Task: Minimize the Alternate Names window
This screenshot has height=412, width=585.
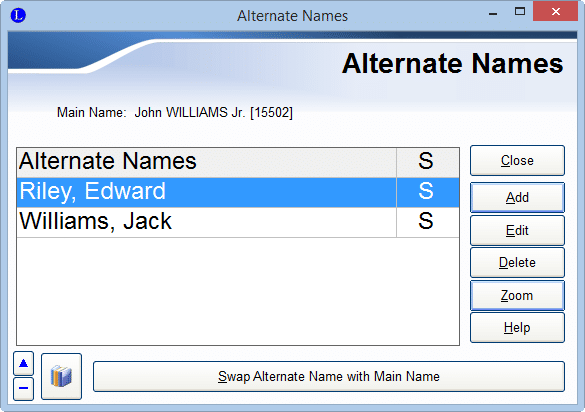Action: (x=493, y=13)
